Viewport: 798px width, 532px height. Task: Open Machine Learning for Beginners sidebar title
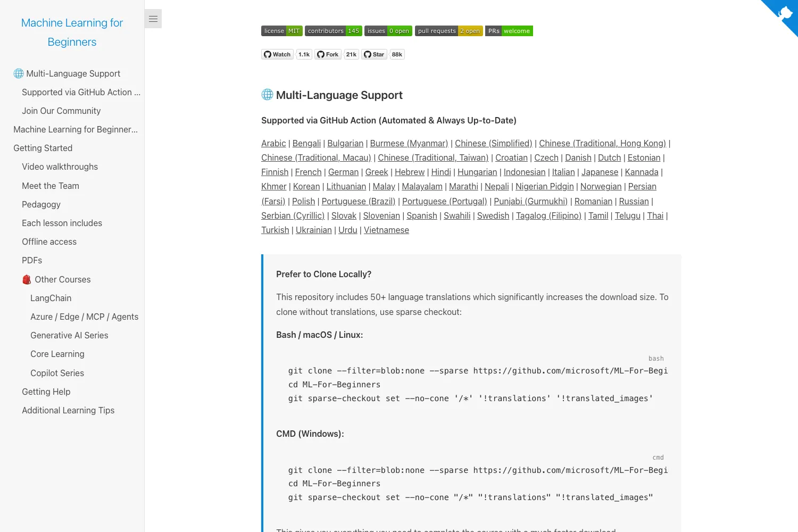pyautogui.click(x=72, y=32)
